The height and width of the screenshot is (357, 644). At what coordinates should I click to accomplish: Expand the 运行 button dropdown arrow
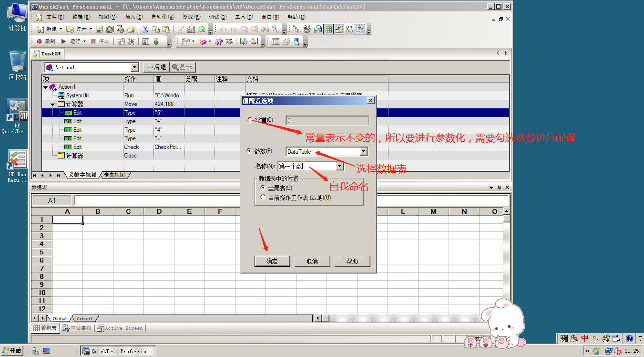point(84,41)
